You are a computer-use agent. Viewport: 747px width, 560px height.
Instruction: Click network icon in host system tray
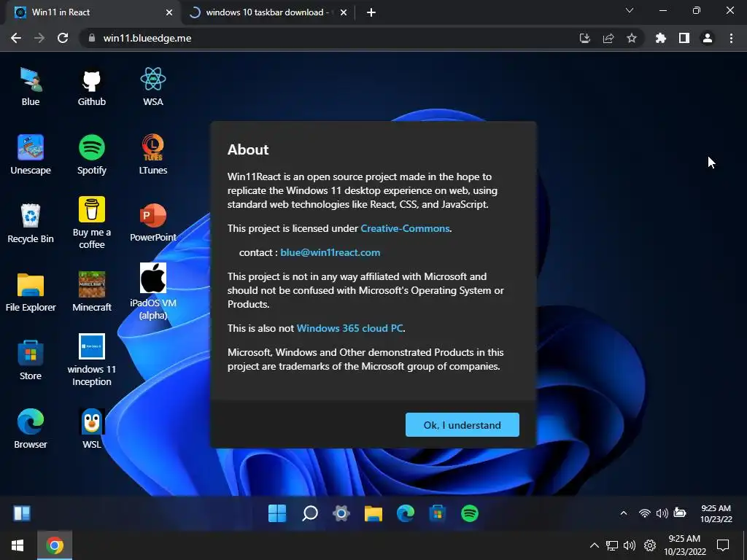point(612,545)
